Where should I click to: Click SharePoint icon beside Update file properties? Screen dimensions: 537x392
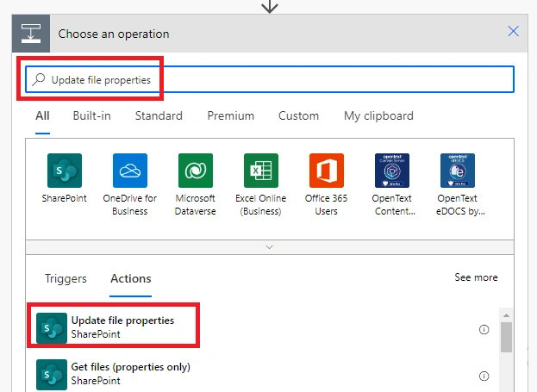(x=52, y=328)
